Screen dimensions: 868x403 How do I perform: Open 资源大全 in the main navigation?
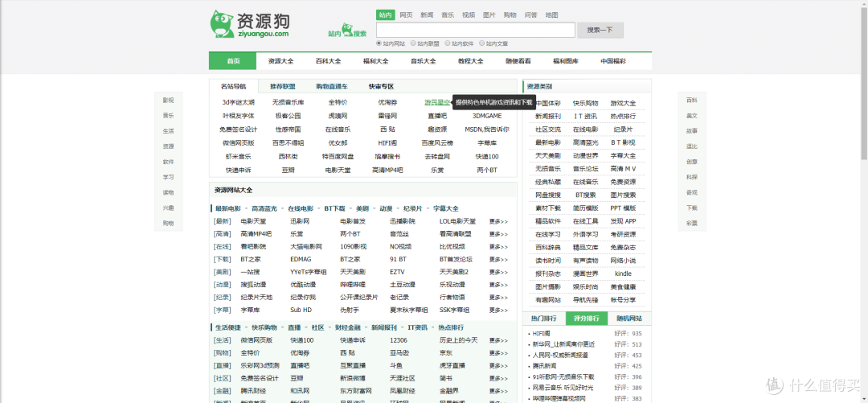click(280, 61)
